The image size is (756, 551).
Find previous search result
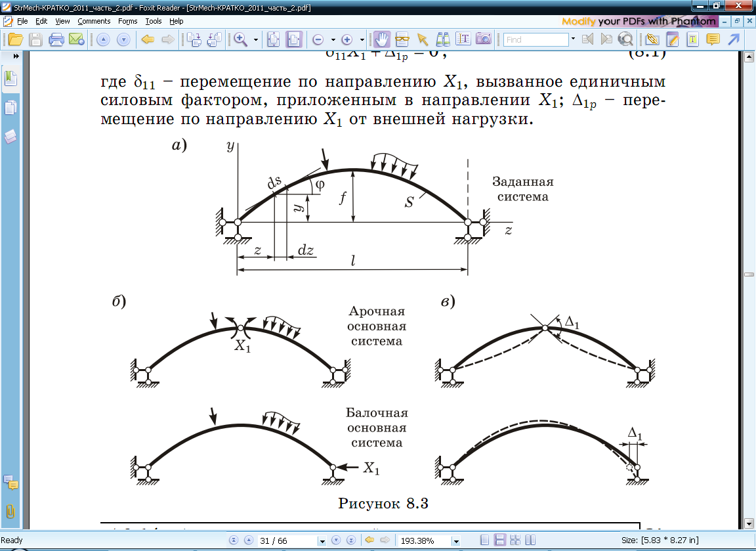point(587,39)
